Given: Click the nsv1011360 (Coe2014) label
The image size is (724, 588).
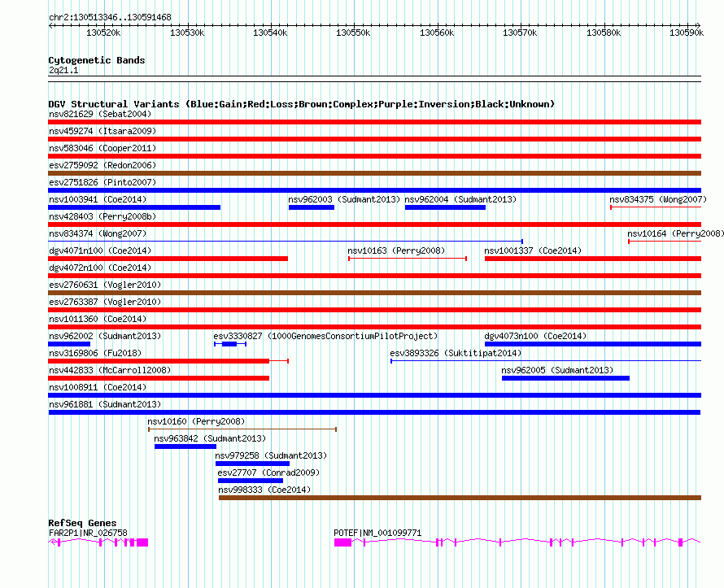Looking at the screenshot, I should pyautogui.click(x=98, y=319).
